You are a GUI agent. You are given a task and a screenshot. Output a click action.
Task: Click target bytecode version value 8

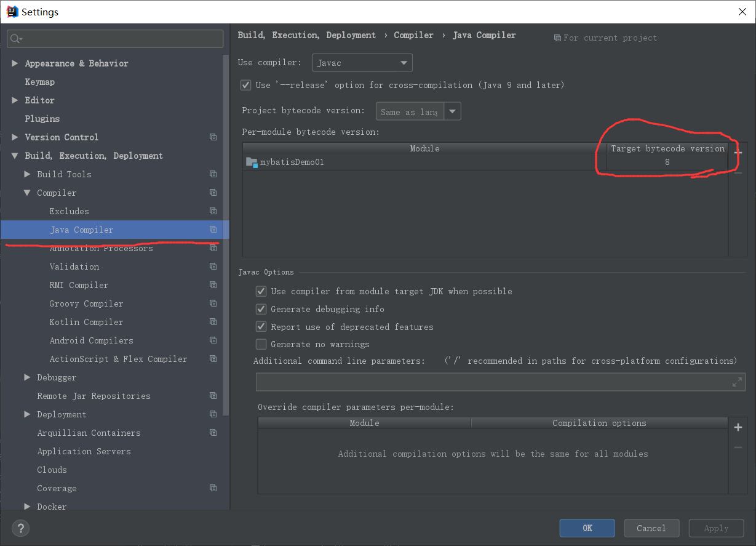[667, 163]
